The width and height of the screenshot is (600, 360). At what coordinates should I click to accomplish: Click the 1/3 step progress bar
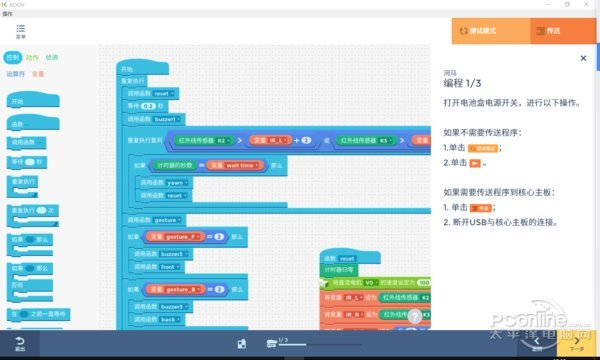tap(320, 345)
